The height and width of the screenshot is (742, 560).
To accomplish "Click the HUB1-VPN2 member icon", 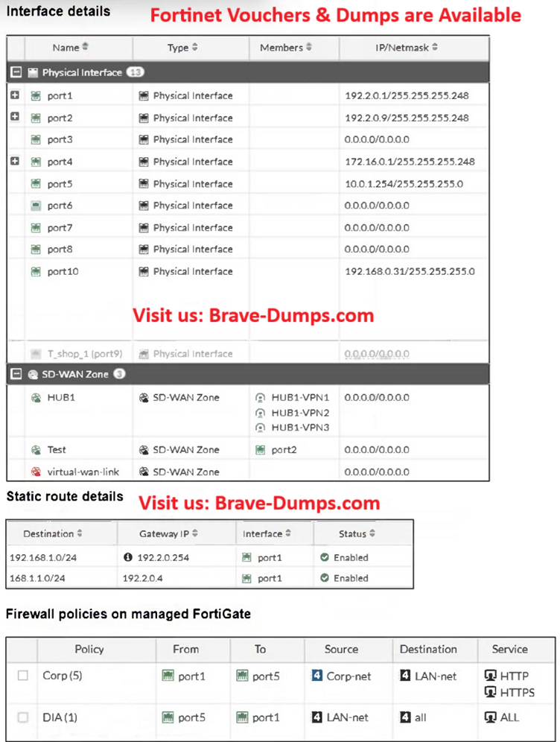I will point(261,413).
